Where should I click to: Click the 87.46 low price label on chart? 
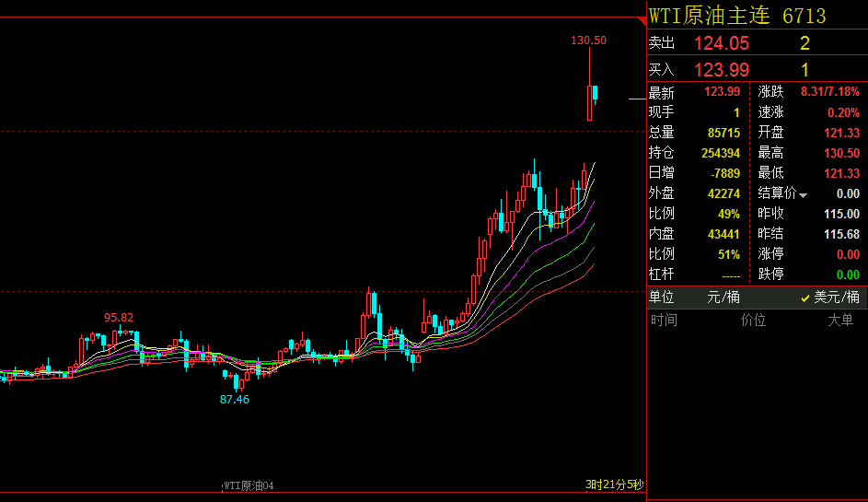coord(234,400)
